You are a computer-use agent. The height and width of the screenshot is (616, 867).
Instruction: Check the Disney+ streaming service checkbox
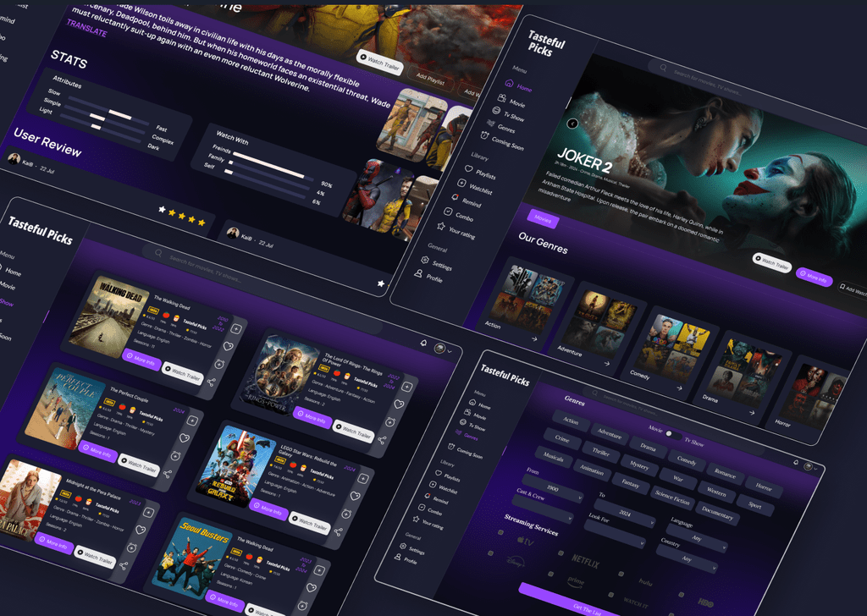490,553
